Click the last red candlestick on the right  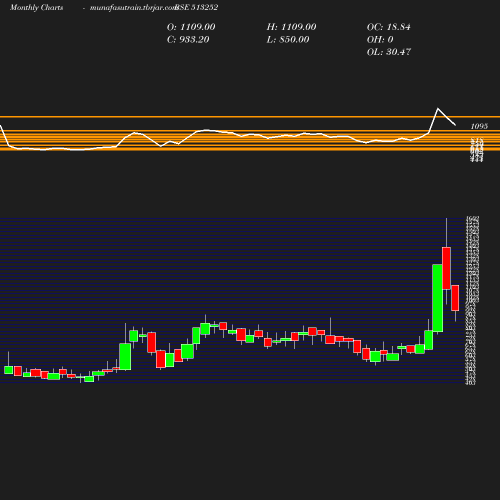point(455,298)
